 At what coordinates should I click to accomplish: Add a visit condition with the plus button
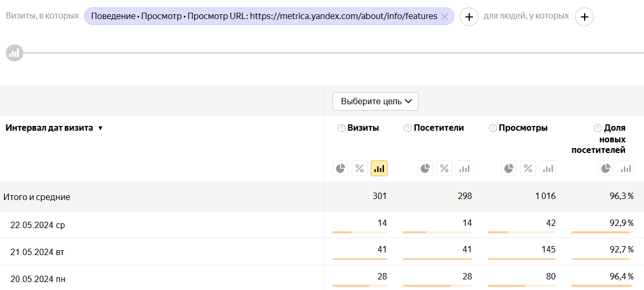[x=469, y=17]
